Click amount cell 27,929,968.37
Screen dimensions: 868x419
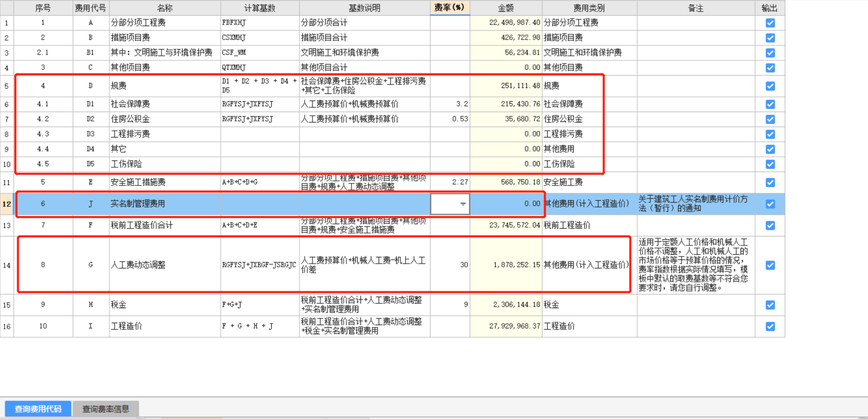pyautogui.click(x=506, y=326)
